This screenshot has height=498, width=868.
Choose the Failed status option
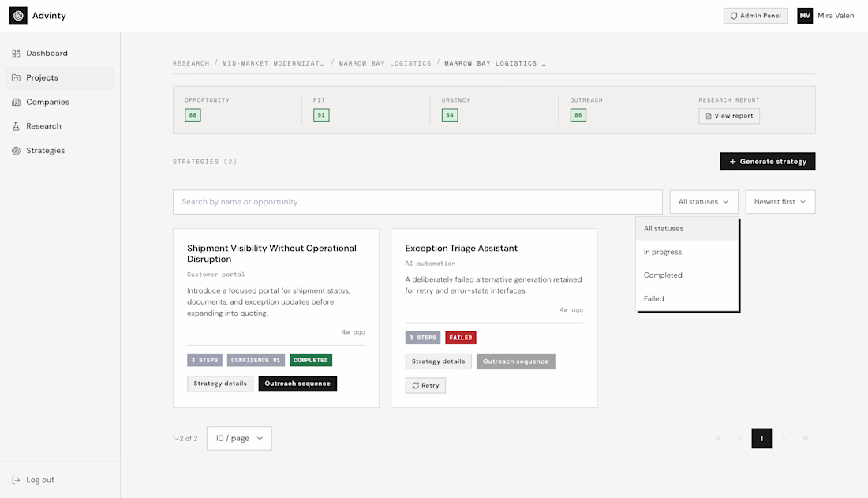point(687,298)
